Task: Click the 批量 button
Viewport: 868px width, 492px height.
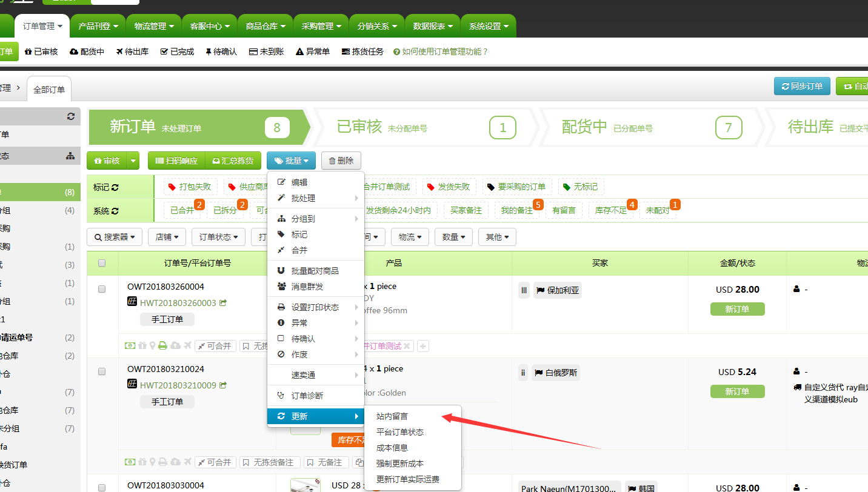Action: [x=291, y=161]
